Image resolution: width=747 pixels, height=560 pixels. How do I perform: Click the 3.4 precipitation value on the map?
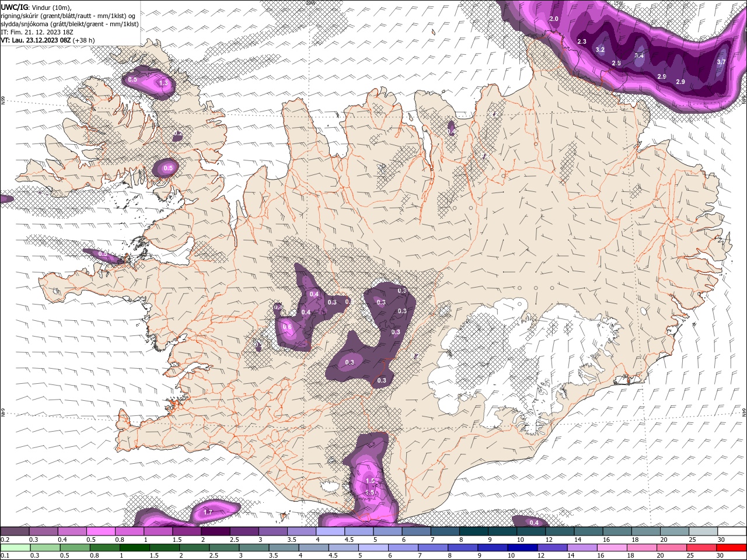[639, 55]
